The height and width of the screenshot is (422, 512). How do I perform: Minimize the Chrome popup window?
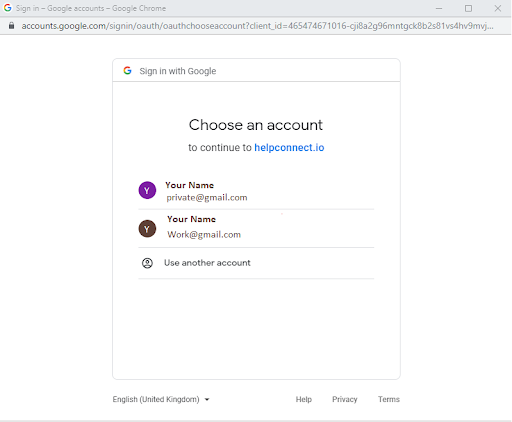click(x=439, y=8)
